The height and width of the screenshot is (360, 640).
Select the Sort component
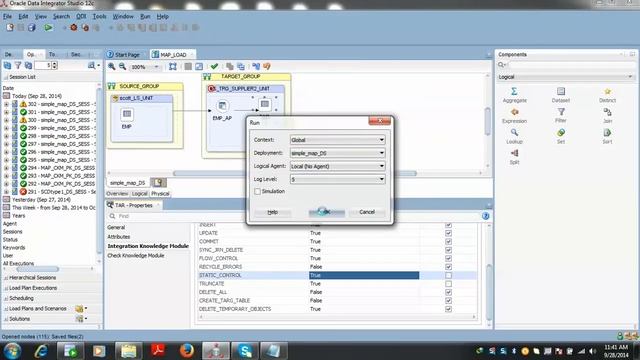607,136
